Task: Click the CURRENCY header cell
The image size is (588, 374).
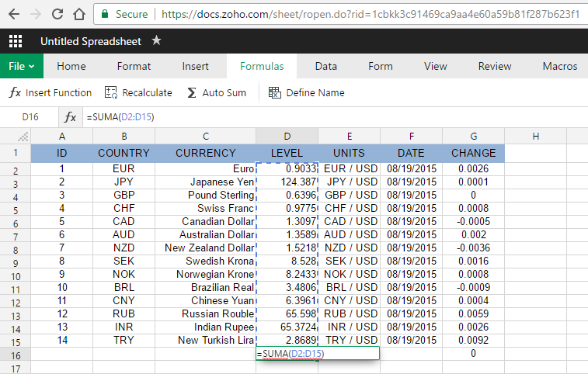Action: point(206,153)
